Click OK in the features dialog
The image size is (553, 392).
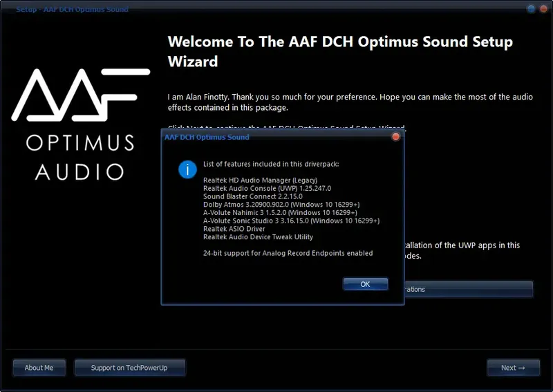click(366, 284)
